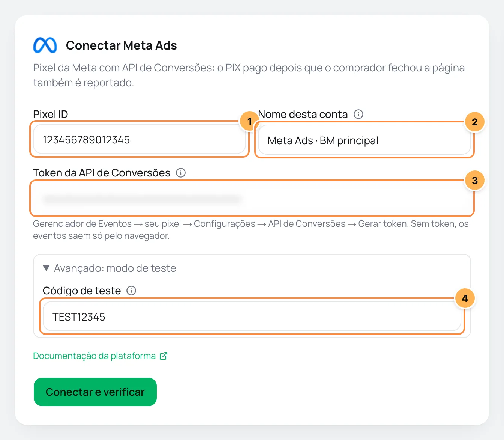Click the info icon beside Nome desta conta
Screen dimensions: 504x440
tap(358, 114)
